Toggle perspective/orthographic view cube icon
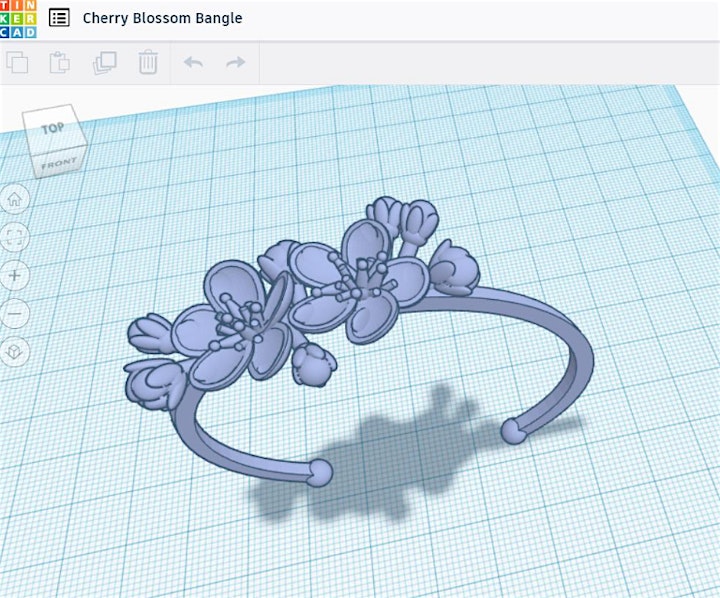 (15, 352)
